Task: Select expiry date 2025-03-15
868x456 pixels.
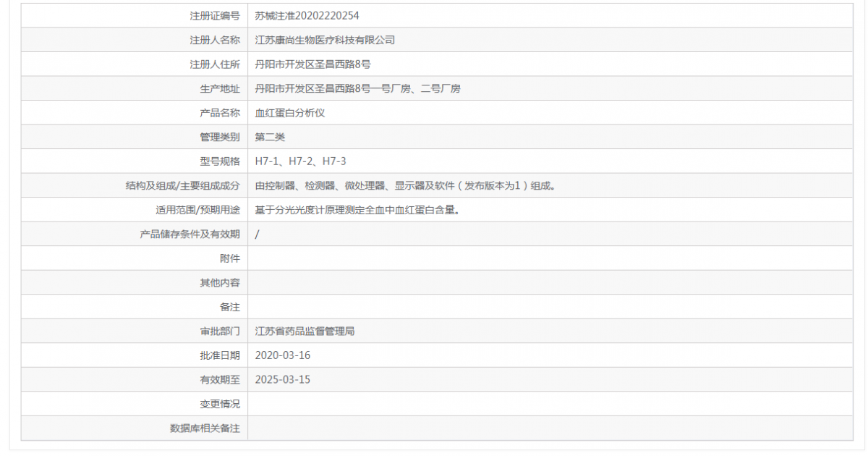Action: [x=283, y=379]
